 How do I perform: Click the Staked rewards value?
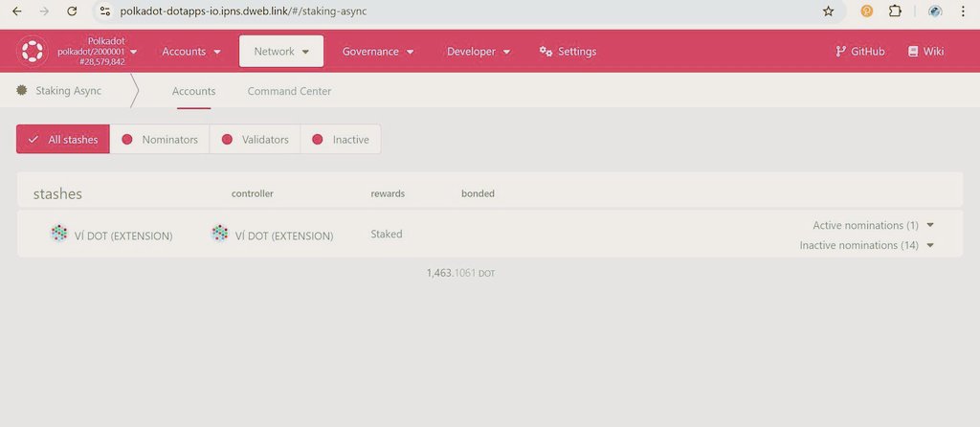[387, 234]
